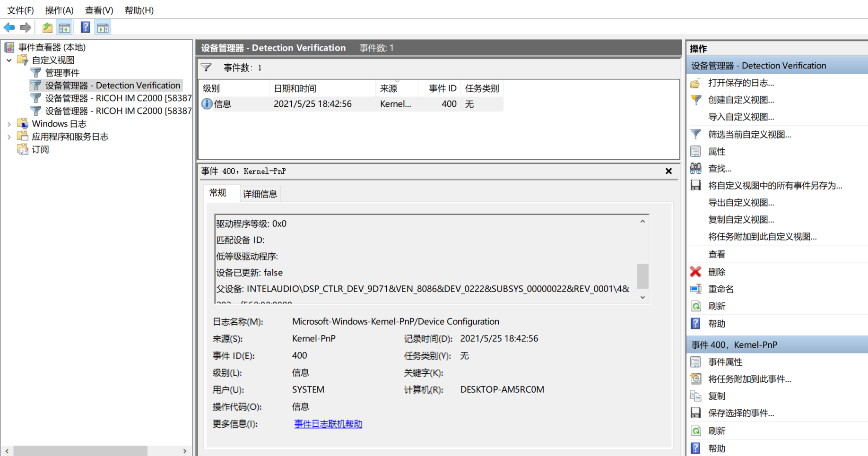Click 复制自定义视图... action
868x456 pixels.
tap(741, 220)
